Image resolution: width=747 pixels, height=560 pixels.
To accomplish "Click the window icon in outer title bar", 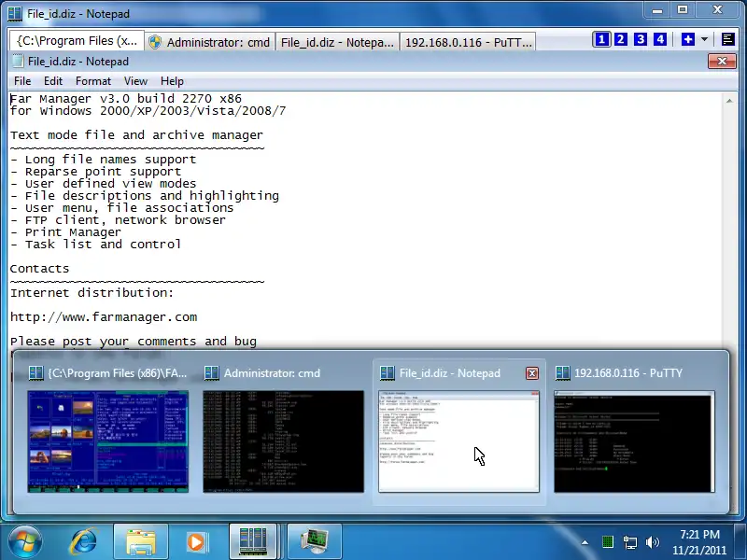I will point(15,13).
